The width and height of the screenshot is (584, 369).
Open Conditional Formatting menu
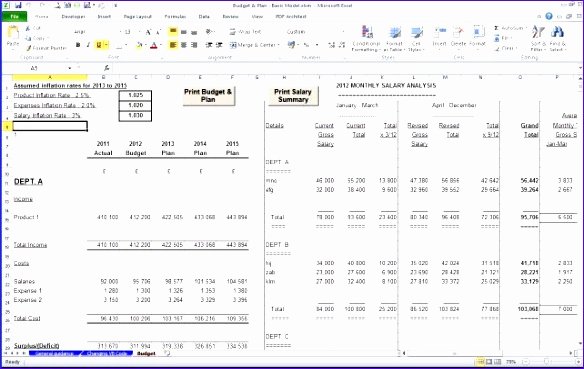click(x=366, y=38)
